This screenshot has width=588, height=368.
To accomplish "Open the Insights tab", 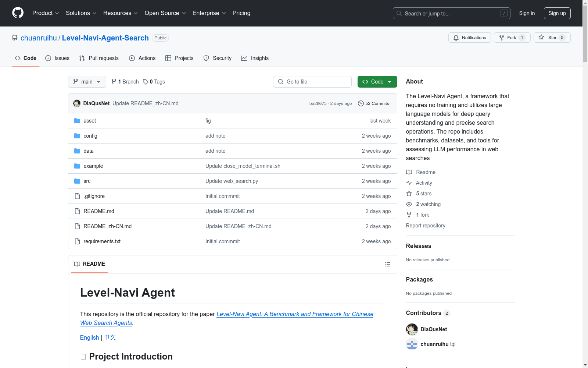I will click(x=255, y=58).
